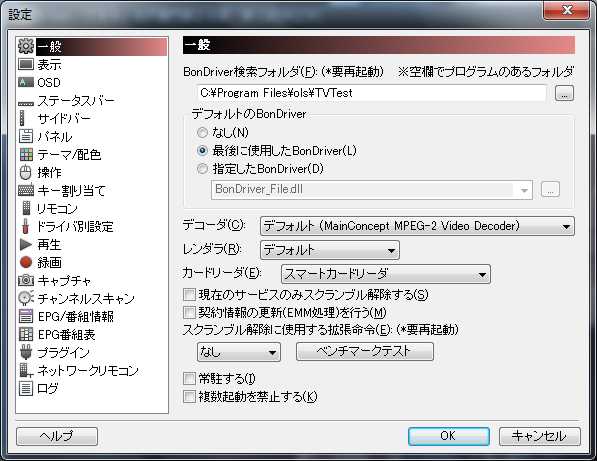Select OSD in the settings list
597x461 pixels.
[x=49, y=82]
